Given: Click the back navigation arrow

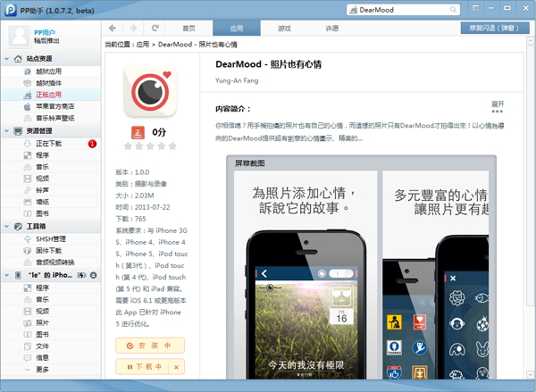Looking at the screenshot, I should point(113,28).
